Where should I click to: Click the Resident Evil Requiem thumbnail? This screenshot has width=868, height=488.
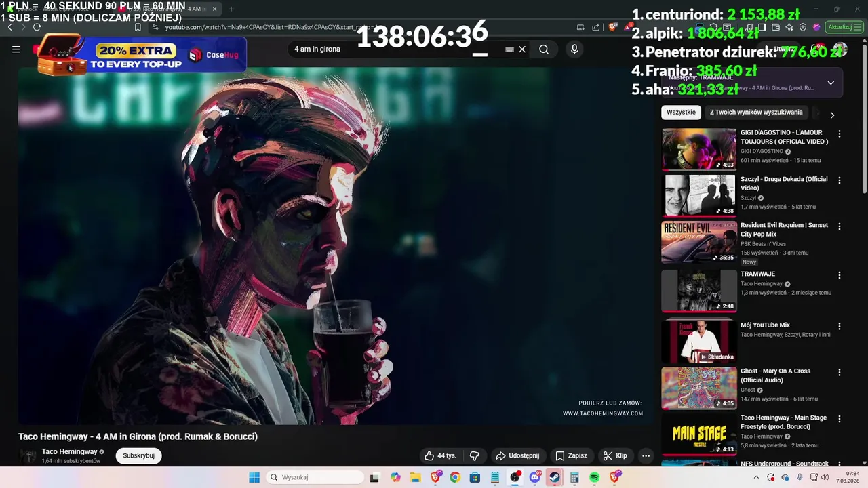click(699, 242)
